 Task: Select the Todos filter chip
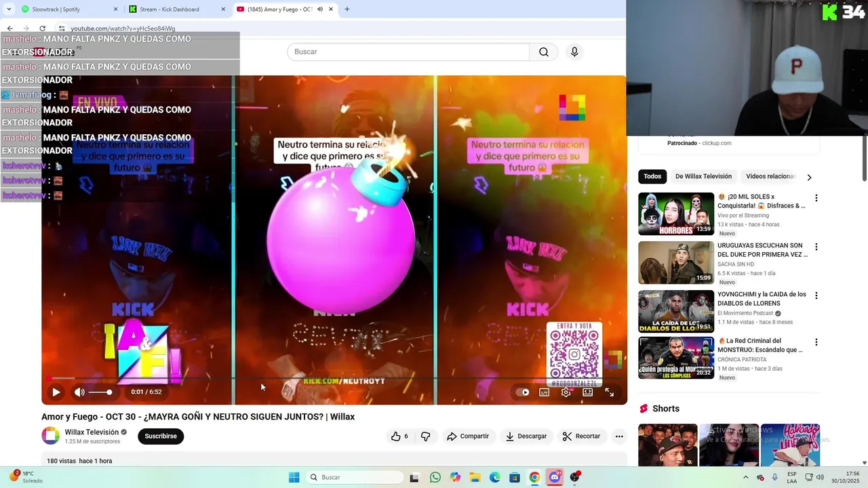(652, 176)
